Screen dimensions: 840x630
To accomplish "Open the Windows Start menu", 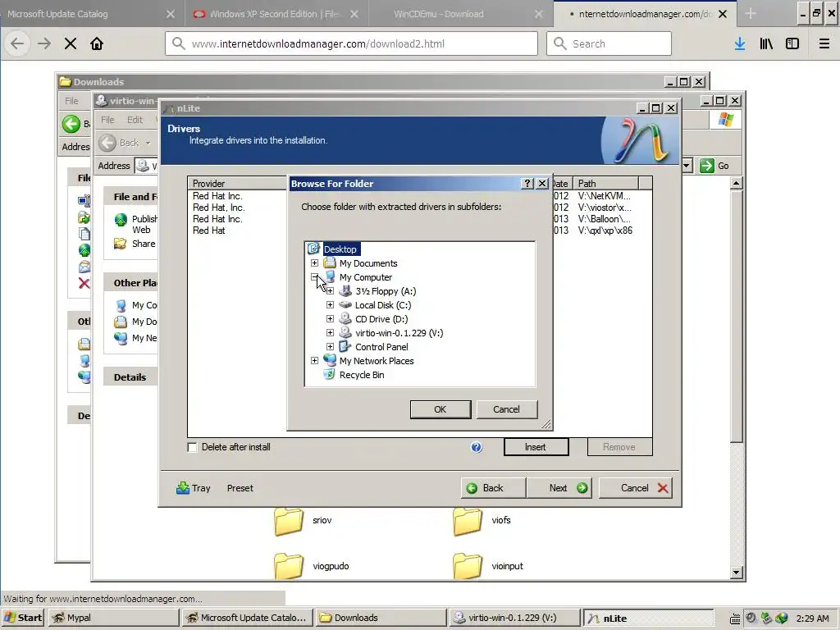I will [x=24, y=618].
